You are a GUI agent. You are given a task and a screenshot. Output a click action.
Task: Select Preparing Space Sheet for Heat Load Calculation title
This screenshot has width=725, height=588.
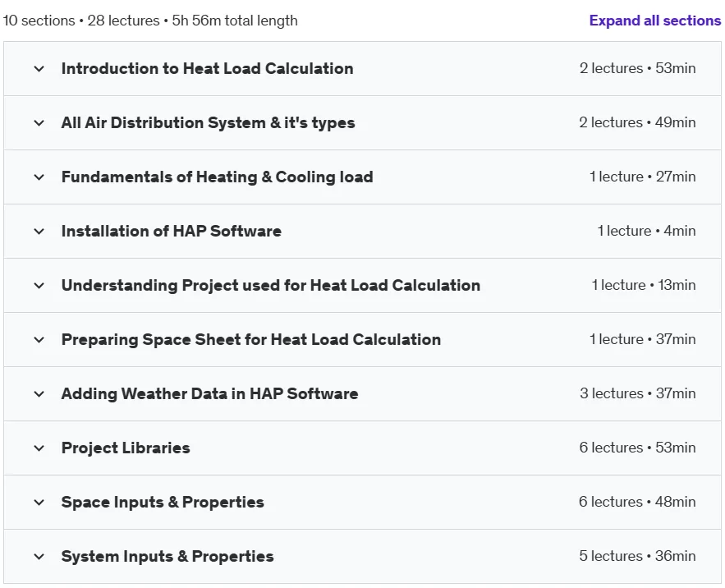click(251, 339)
